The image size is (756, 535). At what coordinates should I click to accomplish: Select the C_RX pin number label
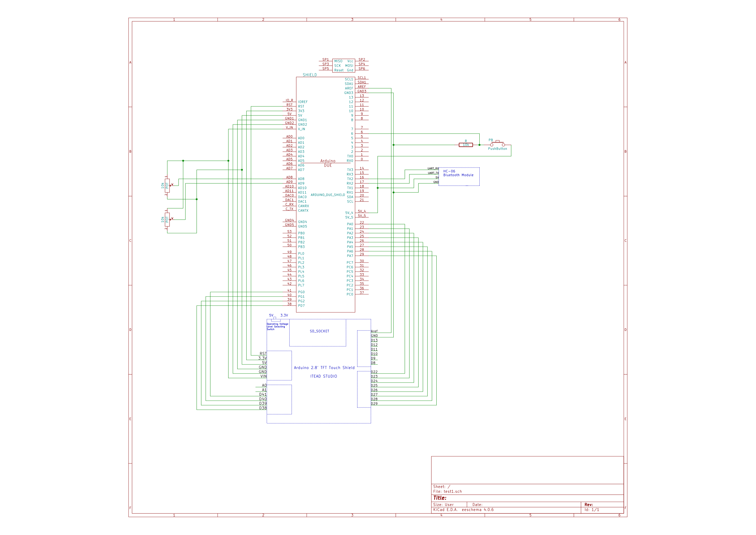[289, 204]
